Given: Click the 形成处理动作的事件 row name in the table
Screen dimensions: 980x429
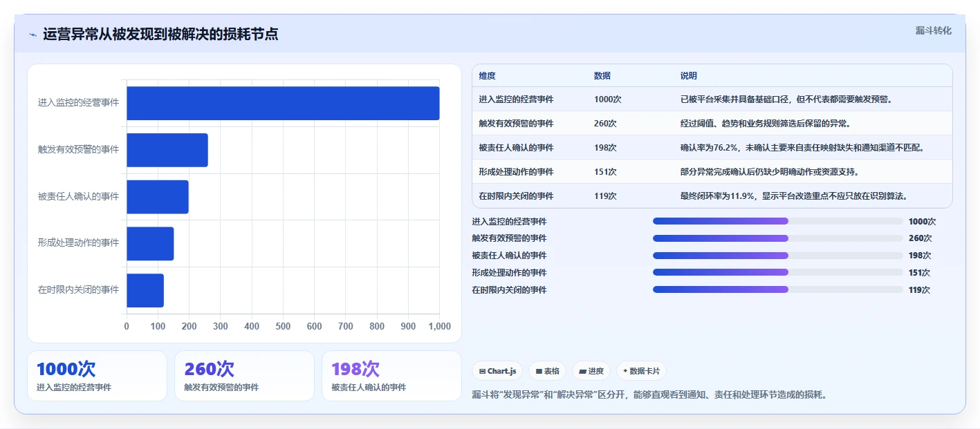Looking at the screenshot, I should (x=516, y=171).
